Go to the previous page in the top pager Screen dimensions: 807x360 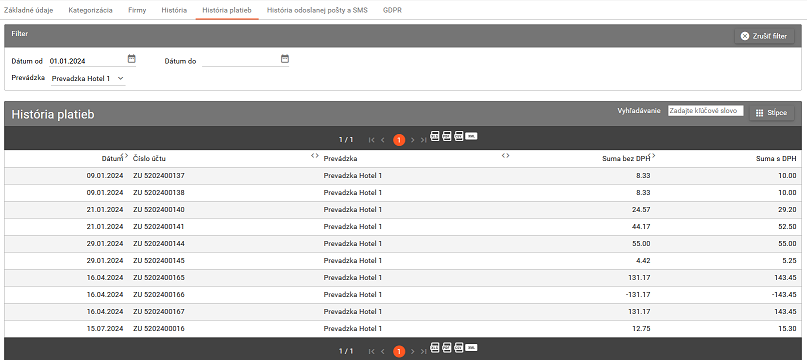[x=383, y=140]
